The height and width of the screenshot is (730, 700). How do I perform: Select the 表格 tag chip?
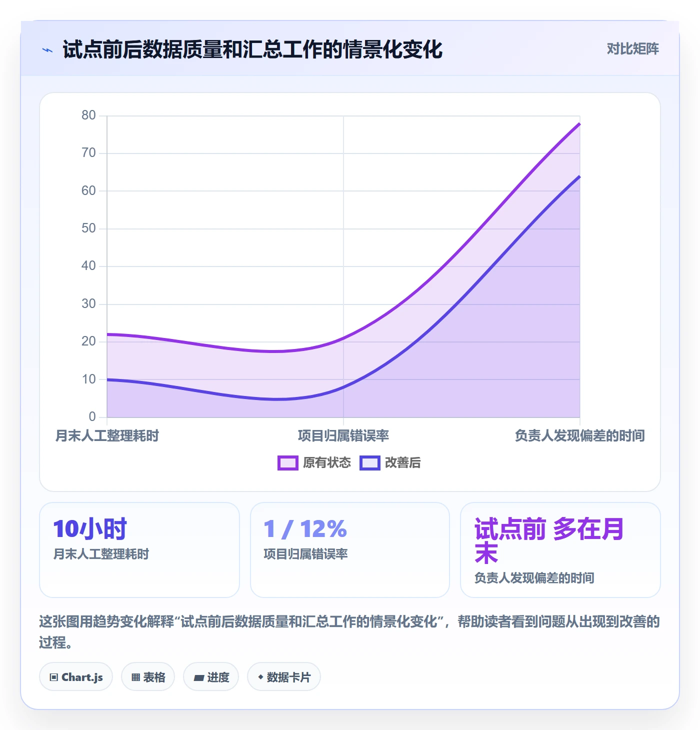point(148,677)
